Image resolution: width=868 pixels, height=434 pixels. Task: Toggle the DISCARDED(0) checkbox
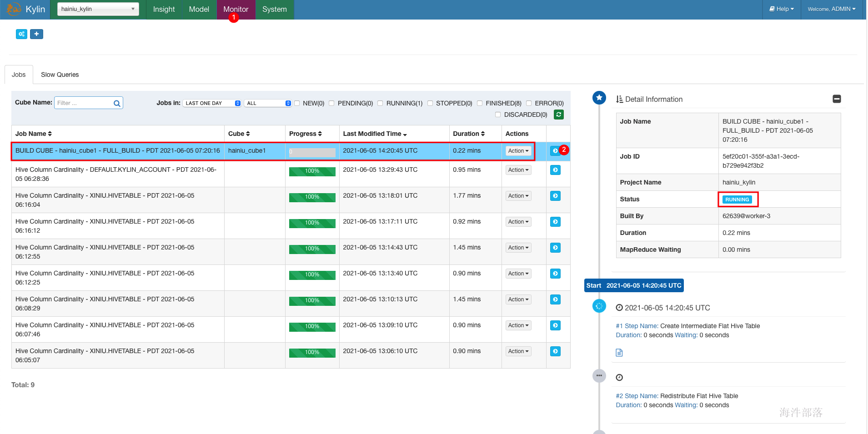(498, 115)
